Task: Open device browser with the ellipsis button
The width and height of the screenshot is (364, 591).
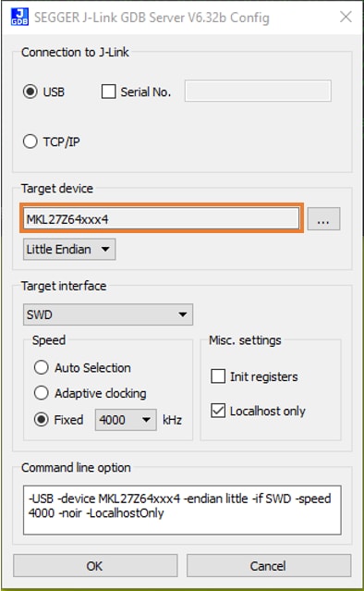Action: [x=323, y=218]
